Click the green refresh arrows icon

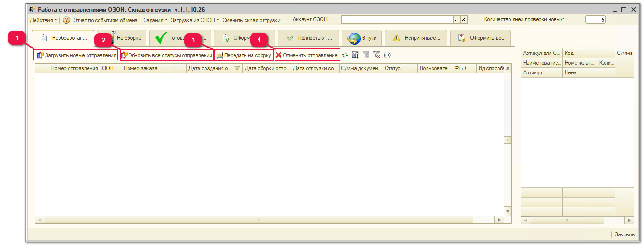[x=345, y=55]
